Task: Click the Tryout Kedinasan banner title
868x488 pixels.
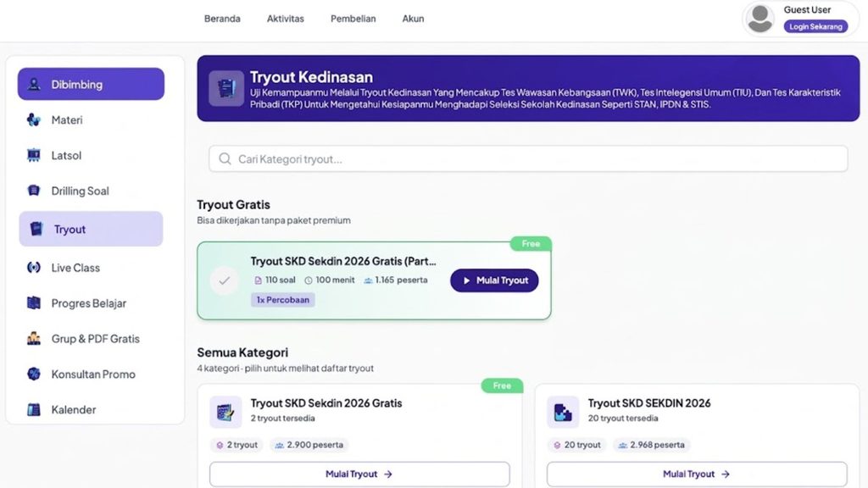Action: pos(311,77)
